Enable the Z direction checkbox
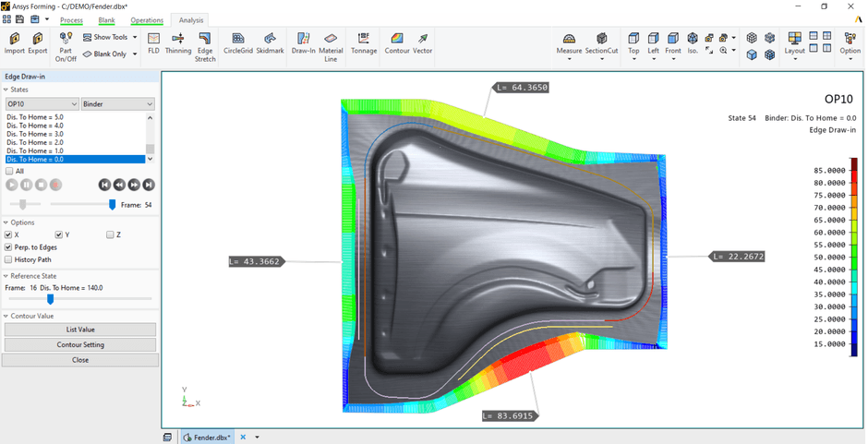Screen dimensions: 868x444 coord(111,235)
